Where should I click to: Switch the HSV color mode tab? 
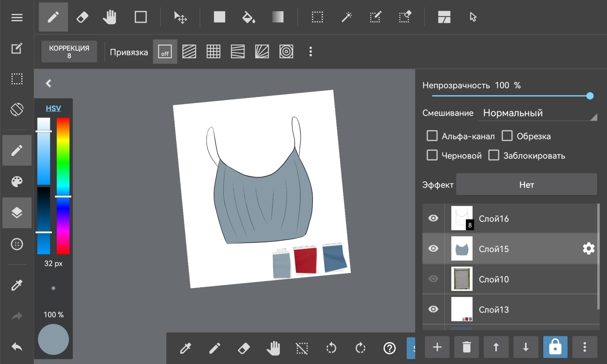point(53,108)
